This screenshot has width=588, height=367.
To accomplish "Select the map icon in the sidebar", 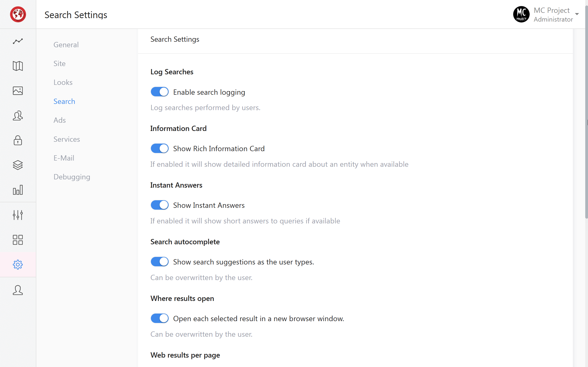I will [18, 66].
